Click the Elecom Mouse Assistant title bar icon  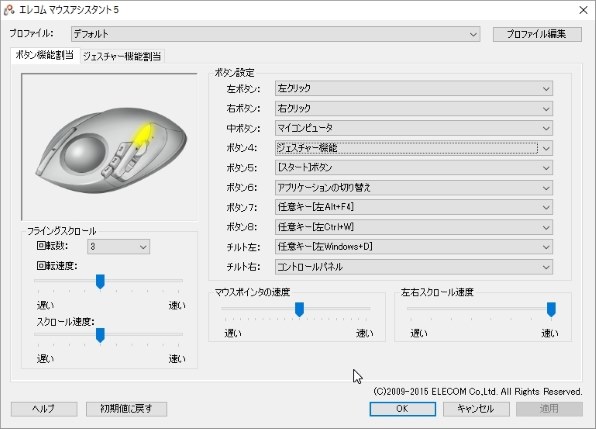[x=8, y=9]
